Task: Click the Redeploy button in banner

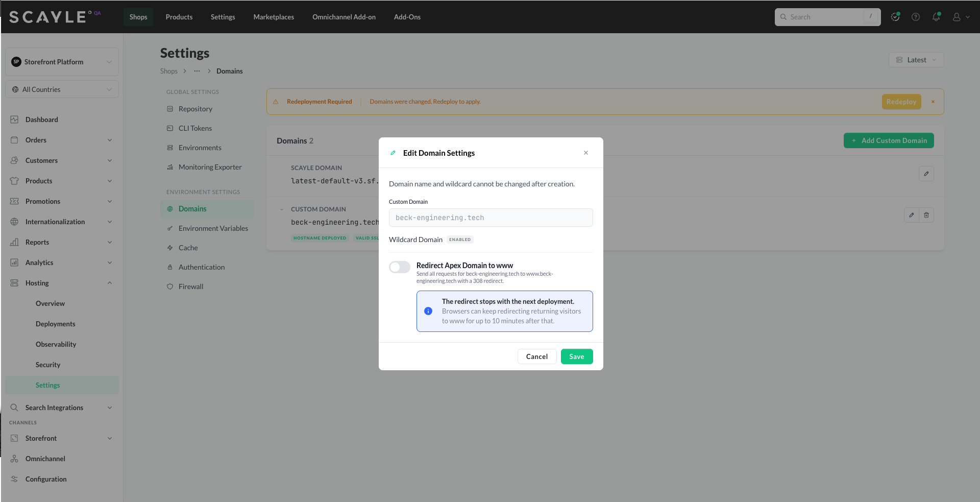Action: tap(901, 102)
